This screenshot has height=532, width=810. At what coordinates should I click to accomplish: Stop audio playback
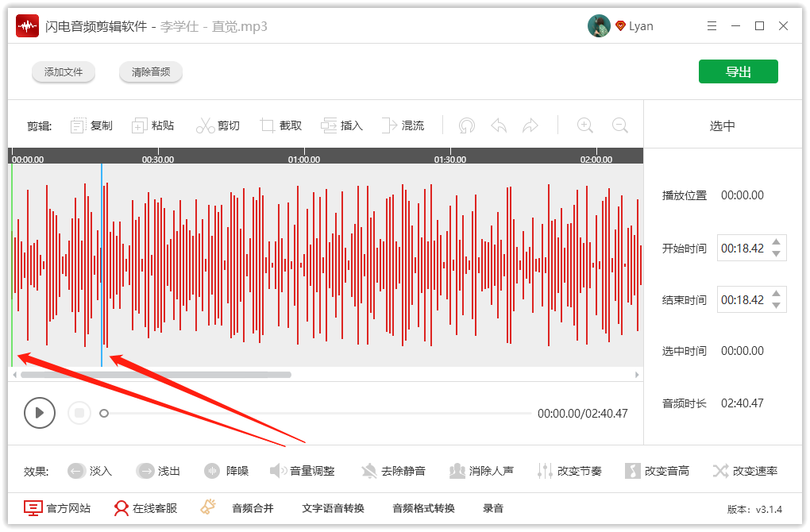79,413
